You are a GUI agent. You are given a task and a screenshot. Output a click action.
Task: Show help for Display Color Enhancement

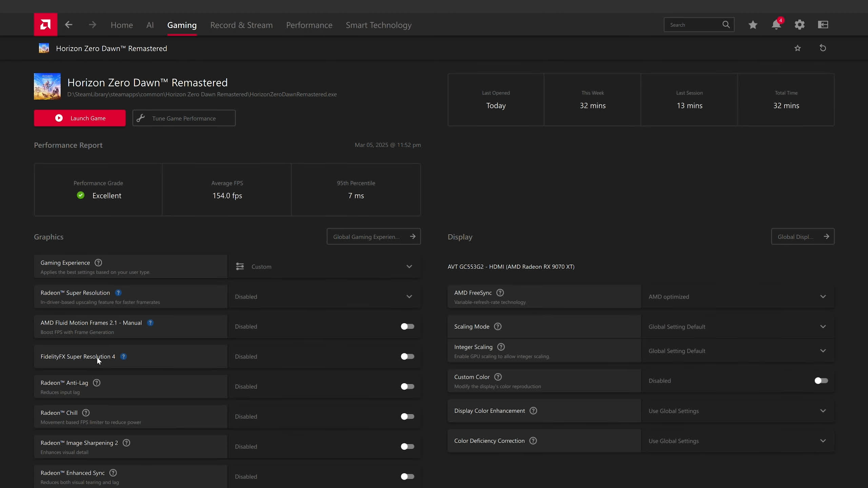(x=533, y=410)
